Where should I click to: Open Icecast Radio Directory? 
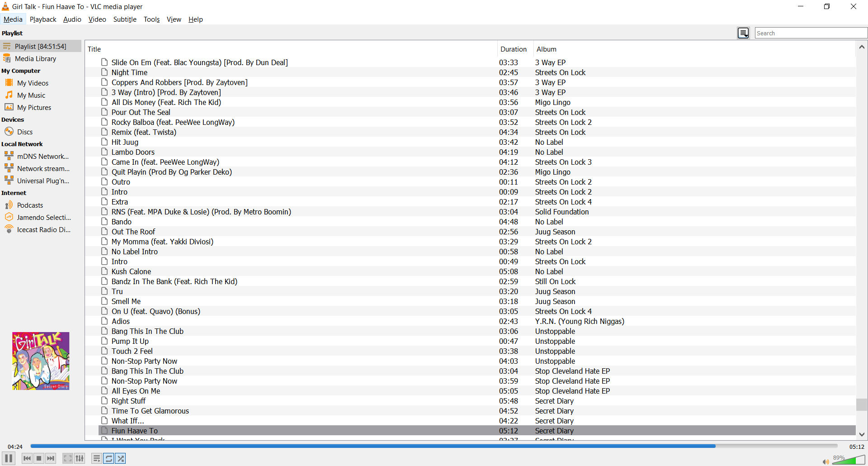coord(41,230)
